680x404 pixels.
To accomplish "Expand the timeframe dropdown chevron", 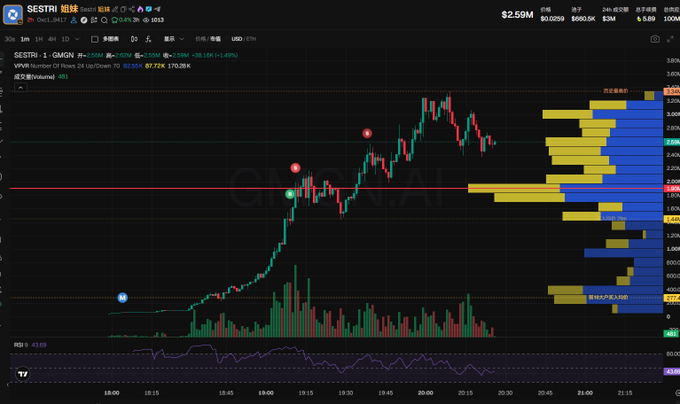I will (x=77, y=39).
